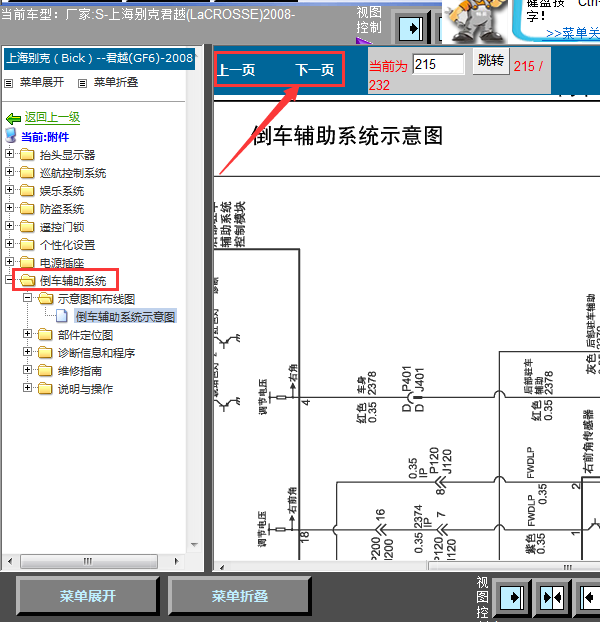Viewport: 600px width, 622px height.
Task: Expand the 诊断信息和程序 subfolder
Action: (27, 351)
